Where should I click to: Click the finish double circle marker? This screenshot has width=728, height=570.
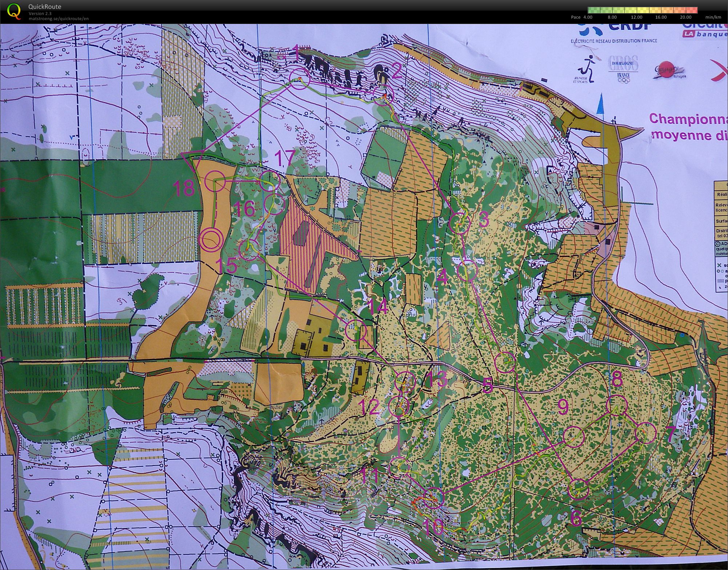pyautogui.click(x=211, y=240)
